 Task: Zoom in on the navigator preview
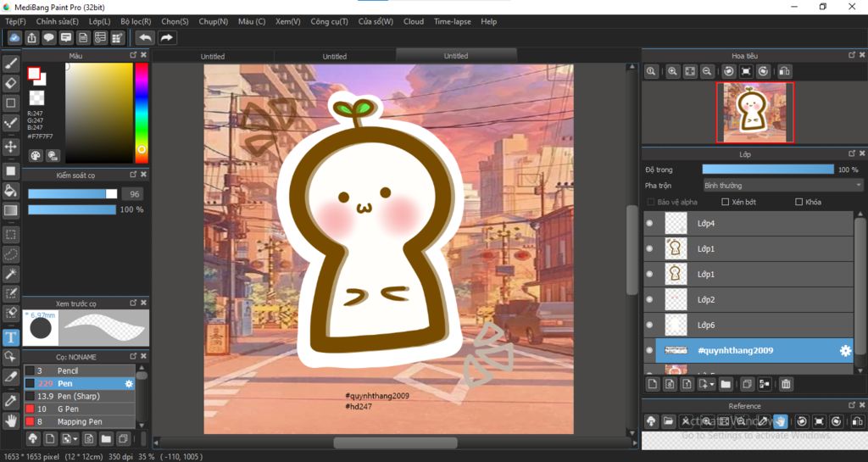672,71
